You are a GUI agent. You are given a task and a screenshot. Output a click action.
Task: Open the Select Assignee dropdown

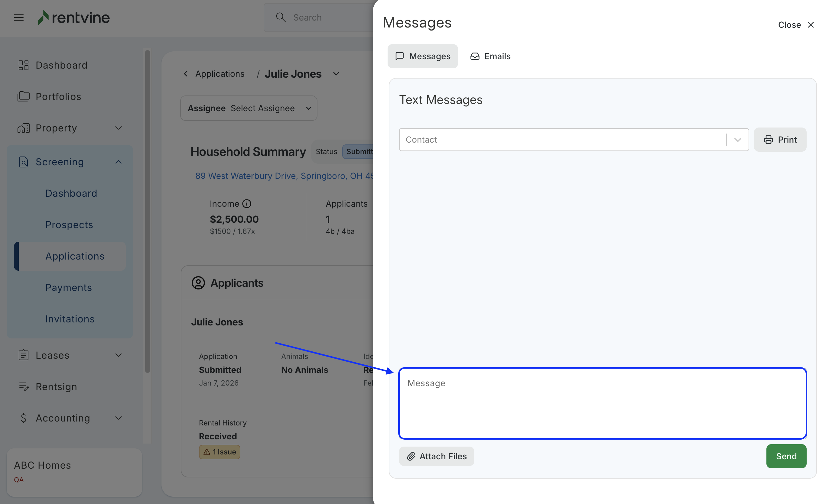[x=262, y=108]
